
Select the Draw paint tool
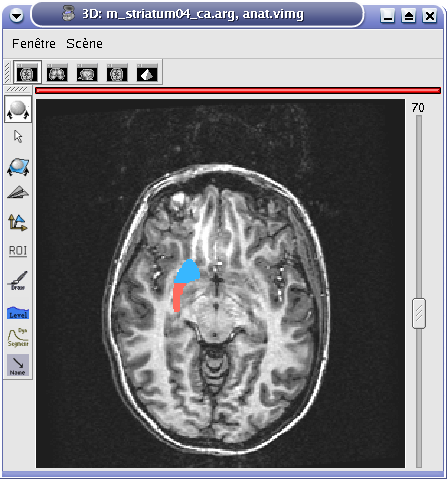pos(18,281)
